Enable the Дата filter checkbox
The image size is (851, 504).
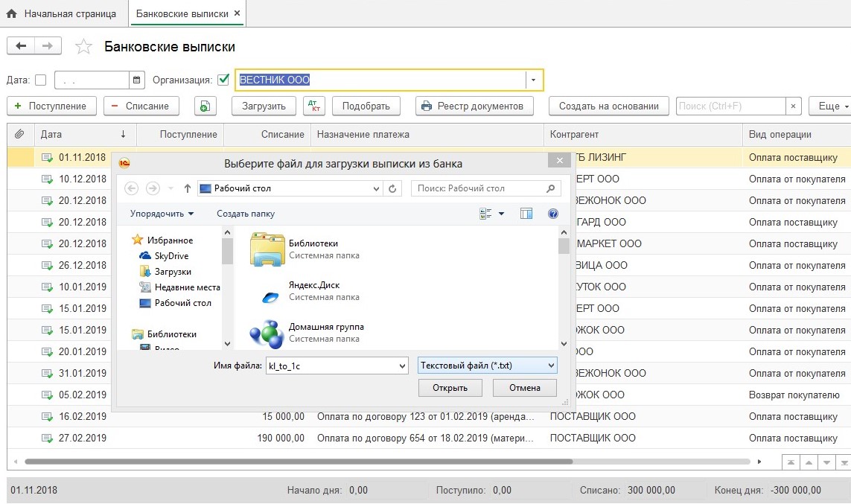(x=40, y=80)
